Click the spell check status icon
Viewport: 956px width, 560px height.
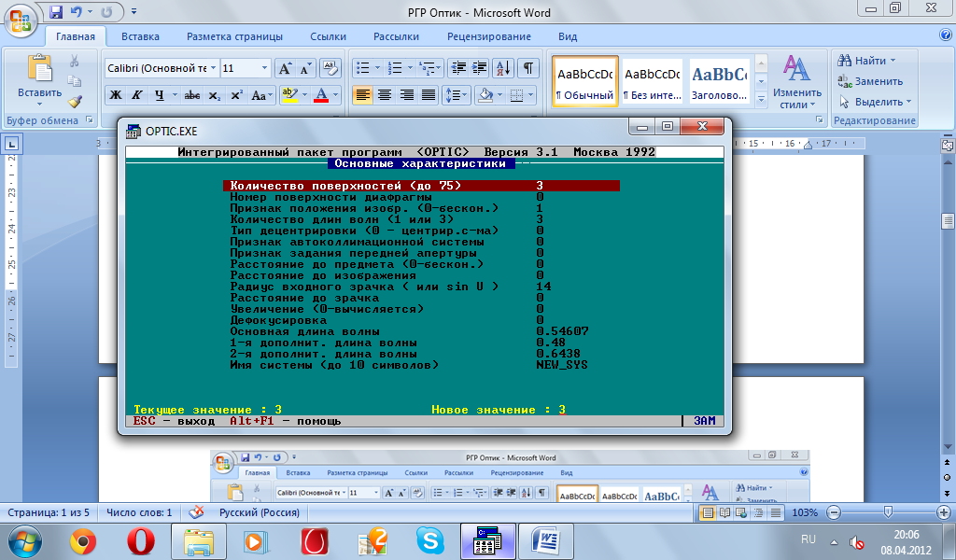(196, 512)
